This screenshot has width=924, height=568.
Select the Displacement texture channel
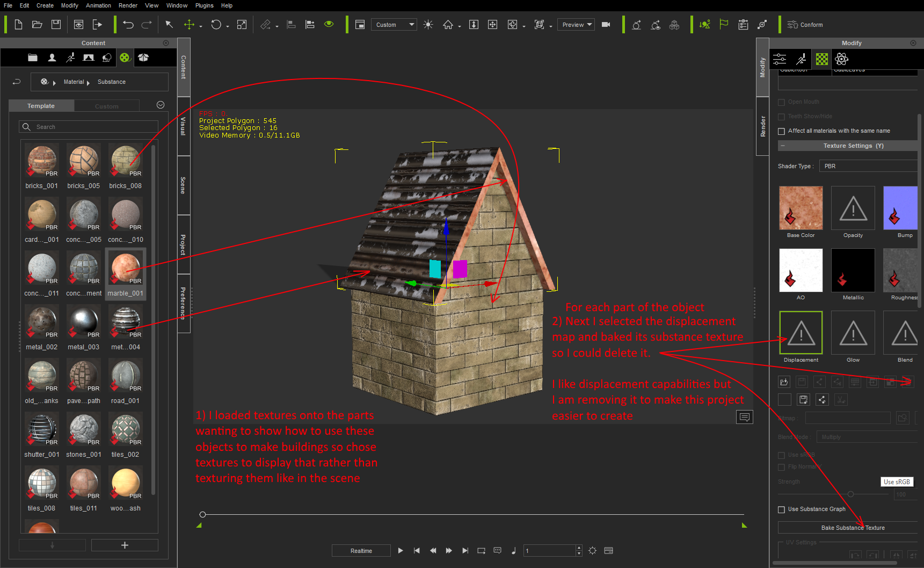801,333
